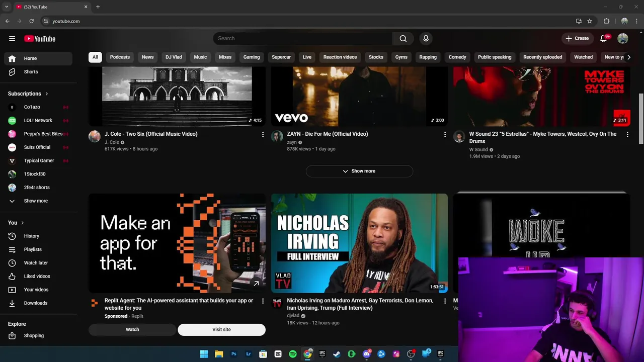Select the DJ Vlad filter chip
Image resolution: width=644 pixels, height=362 pixels.
pos(174,57)
